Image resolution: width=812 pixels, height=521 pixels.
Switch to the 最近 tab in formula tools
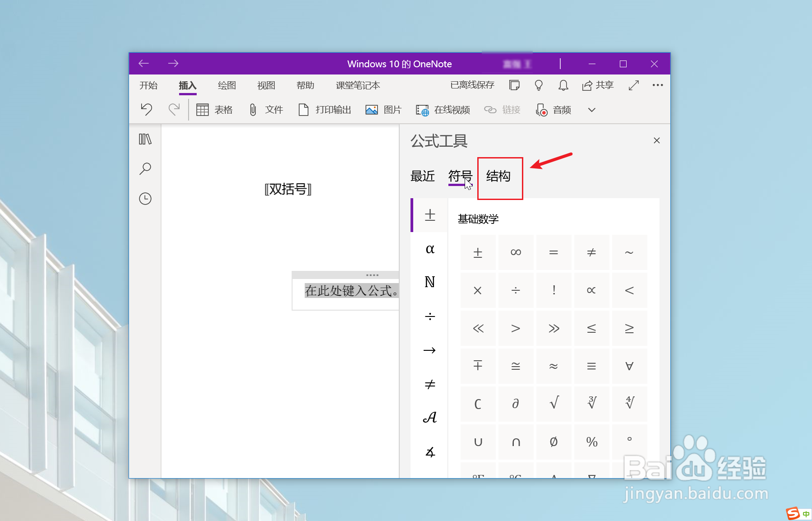[x=423, y=176]
